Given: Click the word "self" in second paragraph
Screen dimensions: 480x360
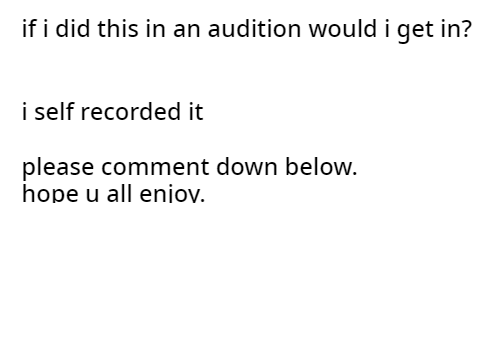Looking at the screenshot, I should pyautogui.click(x=54, y=111).
